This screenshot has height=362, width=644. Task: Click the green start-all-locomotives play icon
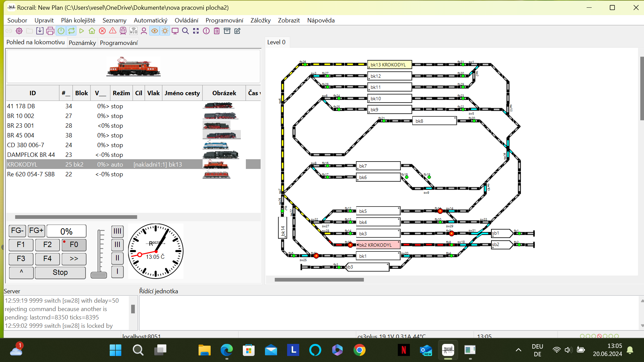point(82,31)
